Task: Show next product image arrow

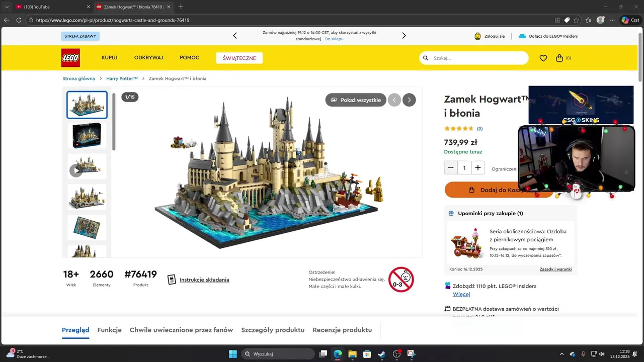Action: (409, 100)
